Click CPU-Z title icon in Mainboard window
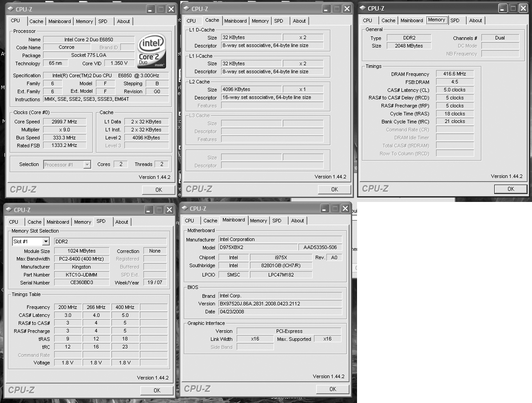 click(185, 208)
